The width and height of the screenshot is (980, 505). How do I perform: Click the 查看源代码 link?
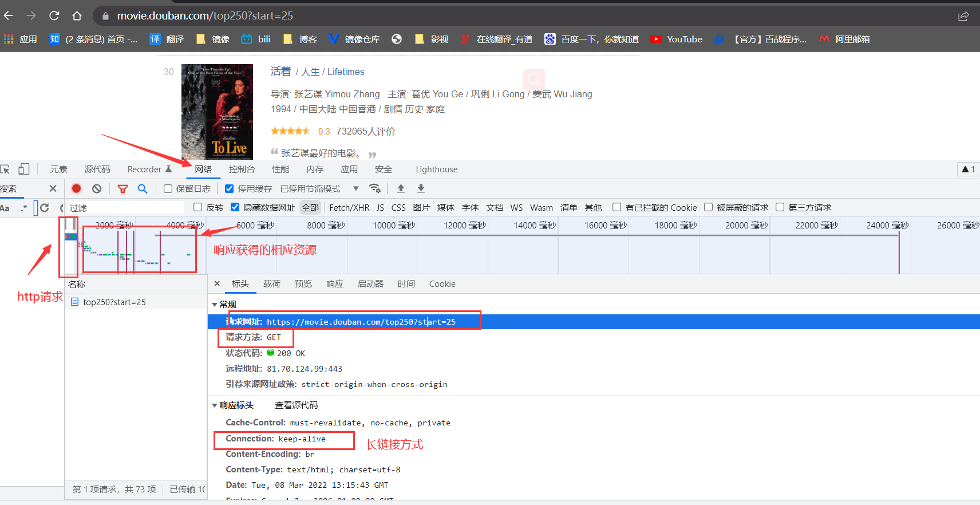click(297, 405)
